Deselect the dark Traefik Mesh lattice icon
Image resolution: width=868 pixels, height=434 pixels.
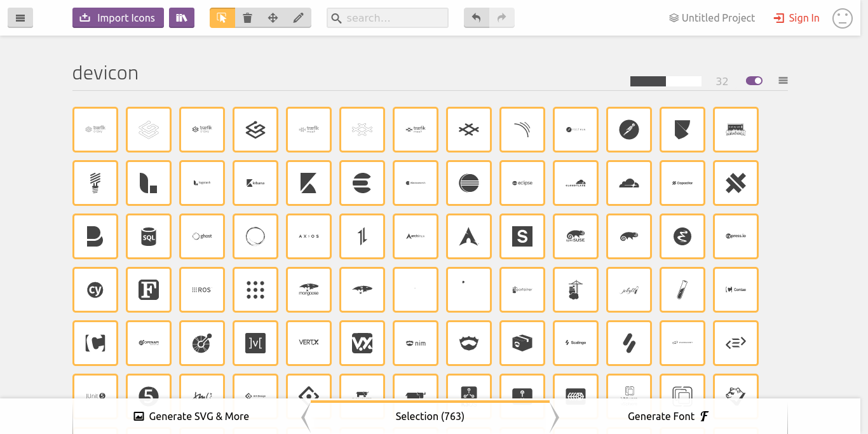click(x=469, y=130)
